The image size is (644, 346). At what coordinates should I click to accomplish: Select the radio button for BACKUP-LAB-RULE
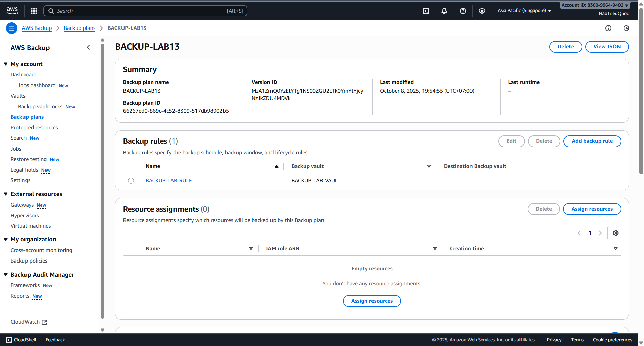tap(131, 180)
